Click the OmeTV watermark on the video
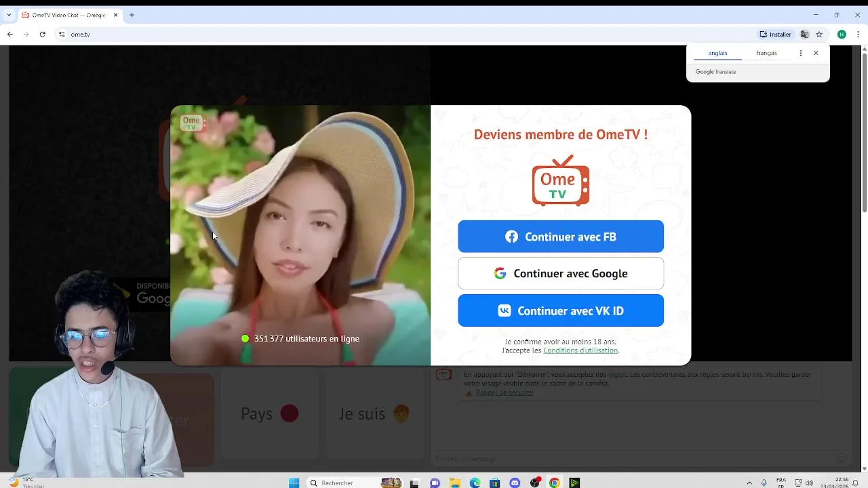The image size is (868, 488). point(191,123)
